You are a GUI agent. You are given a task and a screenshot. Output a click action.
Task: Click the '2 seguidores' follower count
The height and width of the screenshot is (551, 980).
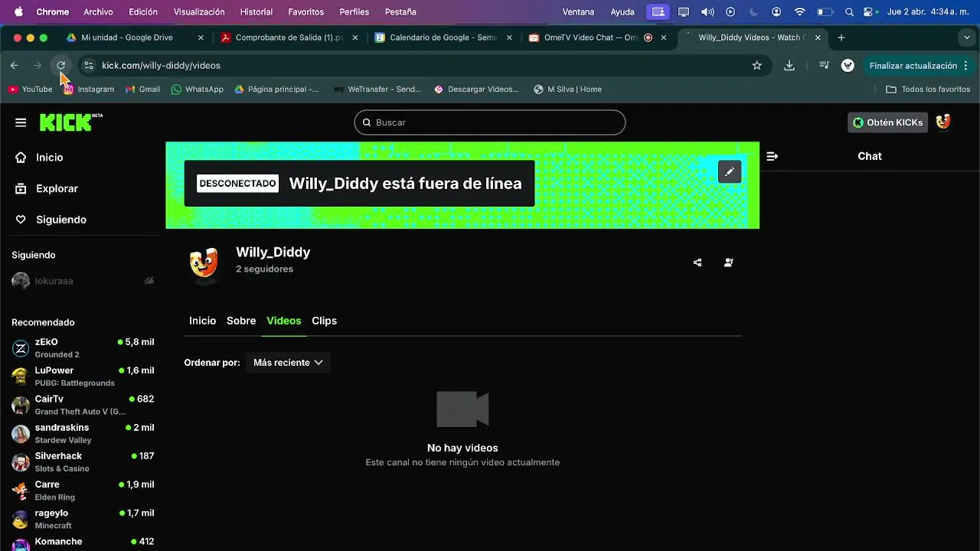pyautogui.click(x=265, y=269)
